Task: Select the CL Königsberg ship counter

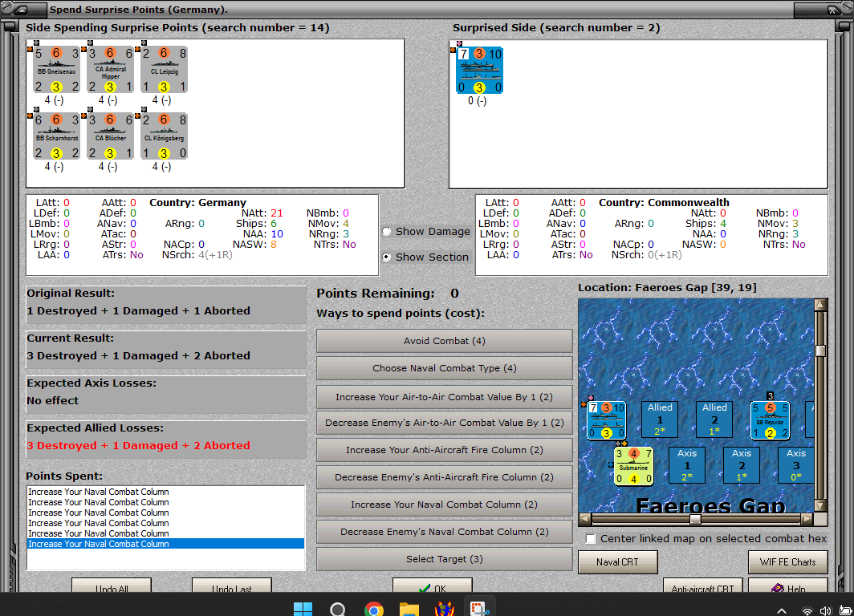Action: [164, 136]
